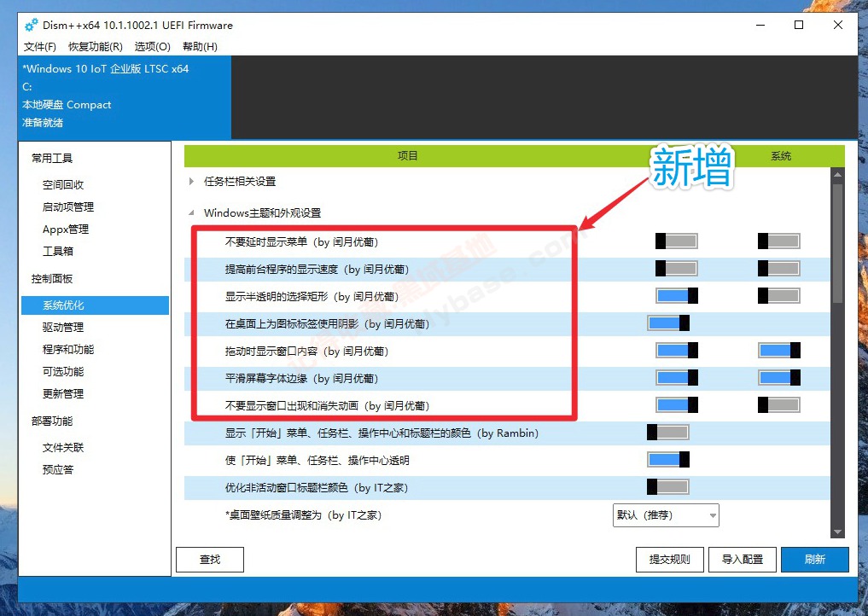This screenshot has width=868, height=616.
Task: Toggle 显示半透明的选择矩形 in 系统 column
Action: click(779, 295)
